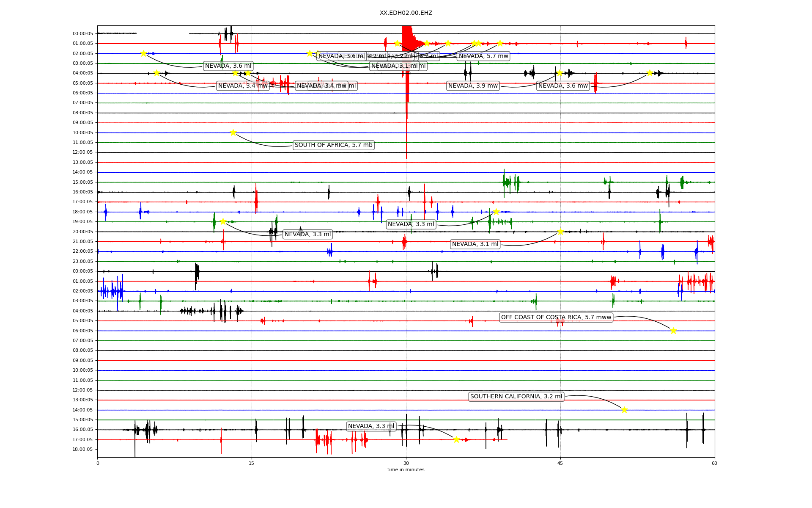Click the NEVADA, 3.1 ml label near 21:00:05
Viewport: 812px width, 508px height.
475,244
